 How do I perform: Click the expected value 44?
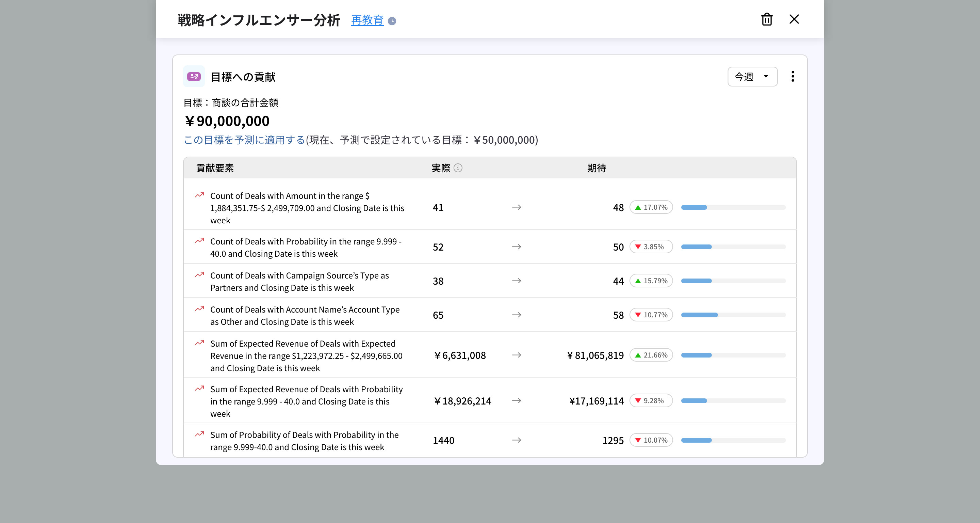(x=618, y=281)
